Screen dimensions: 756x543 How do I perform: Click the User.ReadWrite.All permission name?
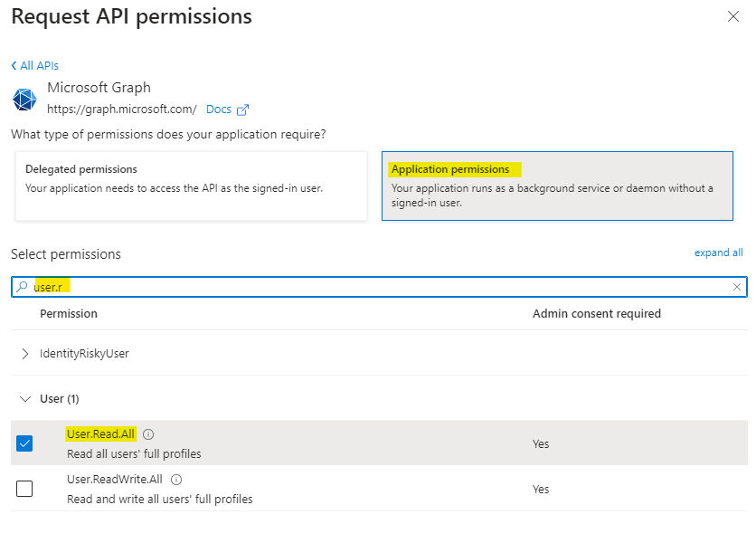pos(115,480)
